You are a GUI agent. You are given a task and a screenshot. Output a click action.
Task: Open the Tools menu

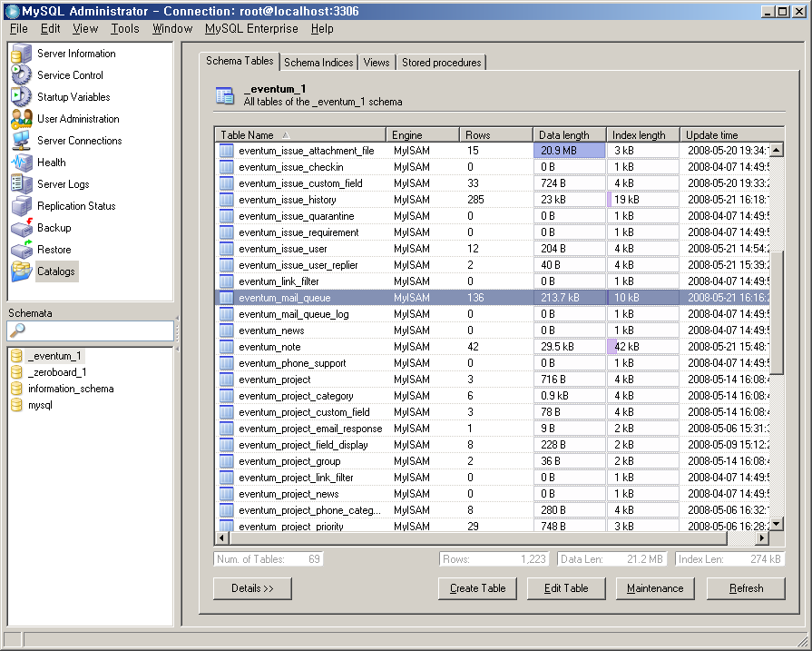point(125,28)
